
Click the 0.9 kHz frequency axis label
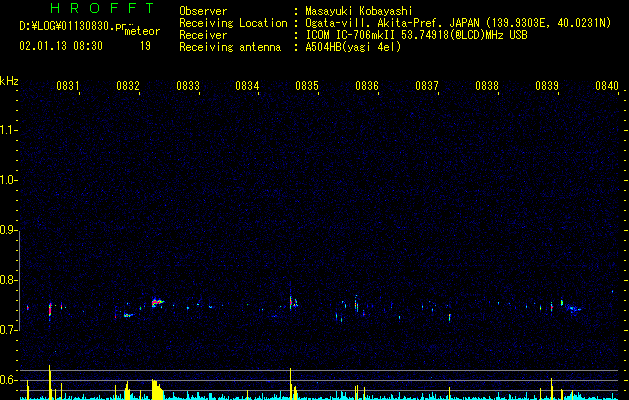coord(9,230)
